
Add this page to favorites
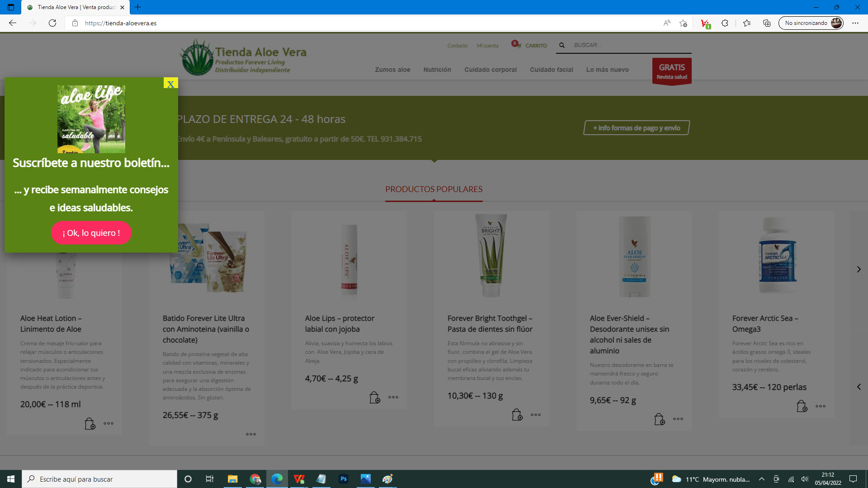[x=683, y=23]
